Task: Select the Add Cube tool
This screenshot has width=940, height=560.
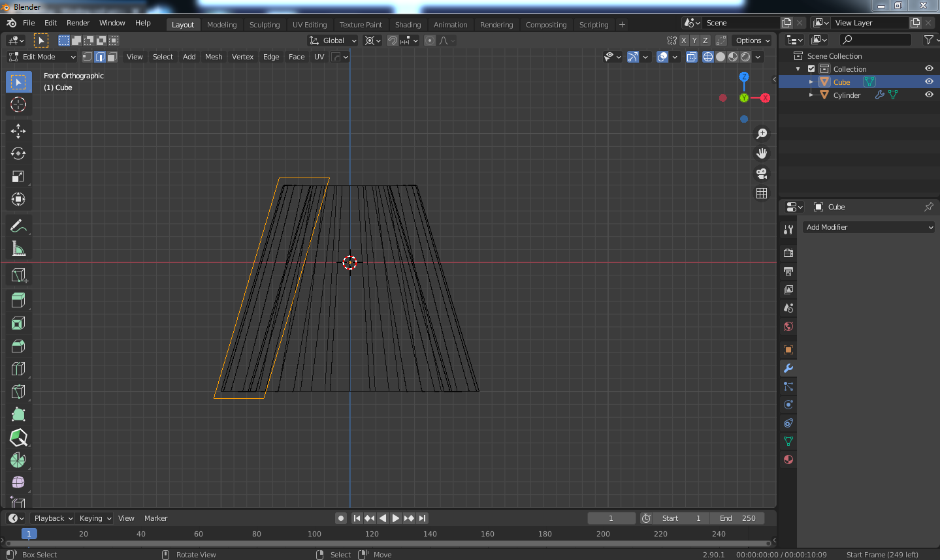Action: click(18, 275)
